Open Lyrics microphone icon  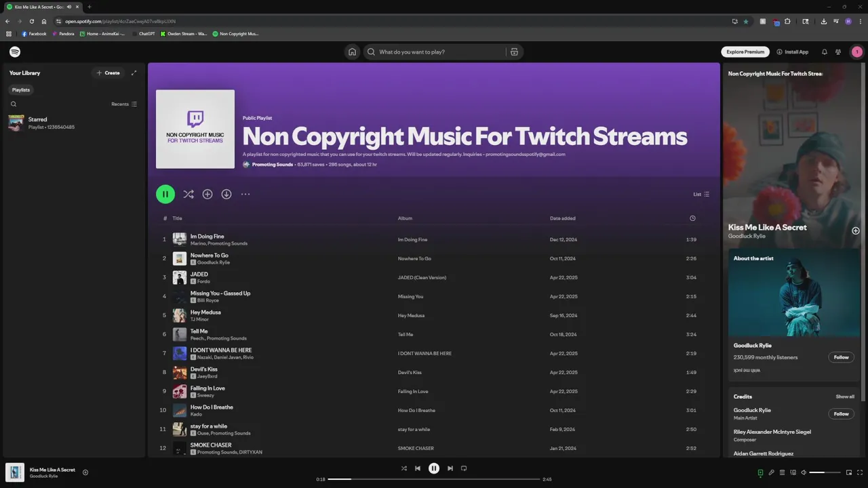coord(771,472)
